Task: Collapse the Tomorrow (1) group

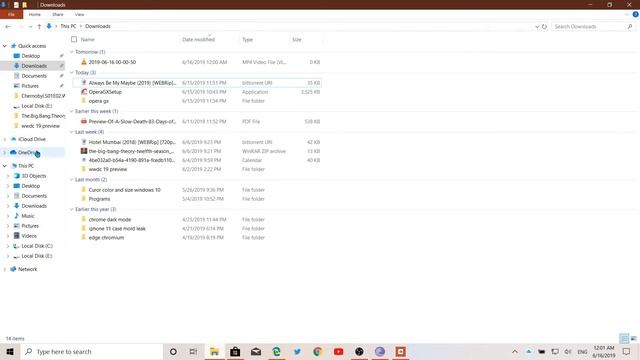Action: click(x=72, y=52)
